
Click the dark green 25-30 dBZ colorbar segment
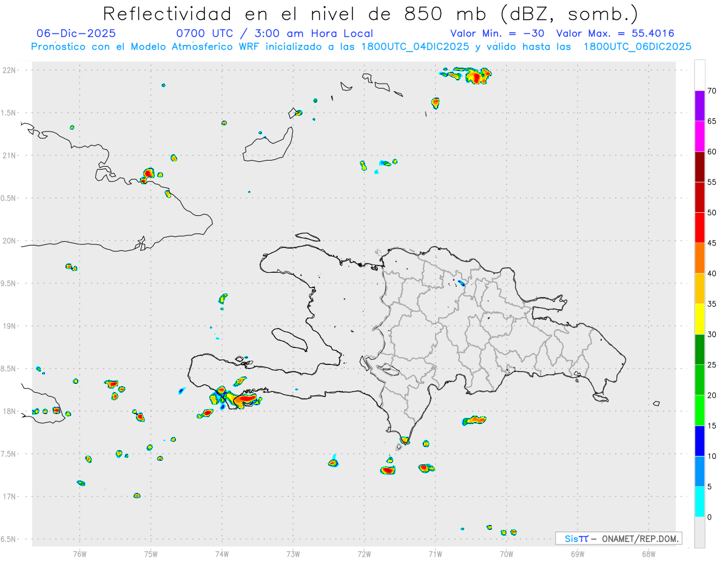click(699, 350)
